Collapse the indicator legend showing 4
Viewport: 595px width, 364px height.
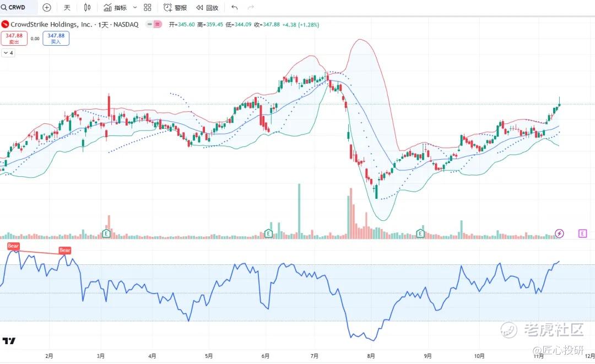point(8,53)
